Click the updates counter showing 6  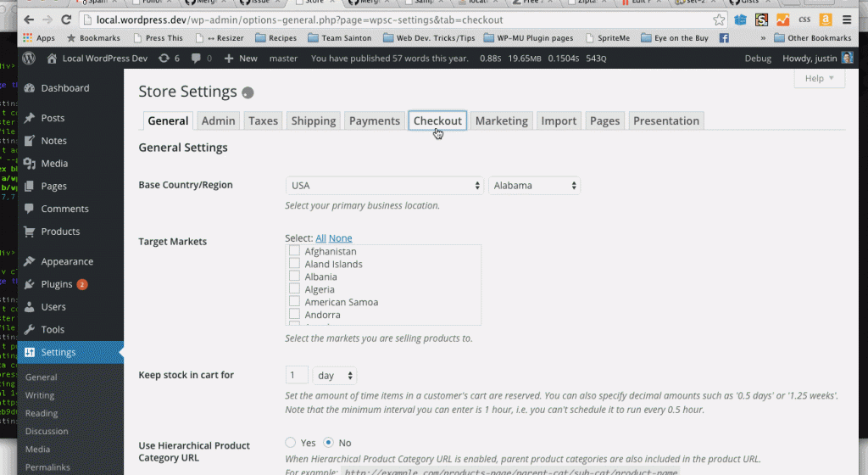(169, 59)
